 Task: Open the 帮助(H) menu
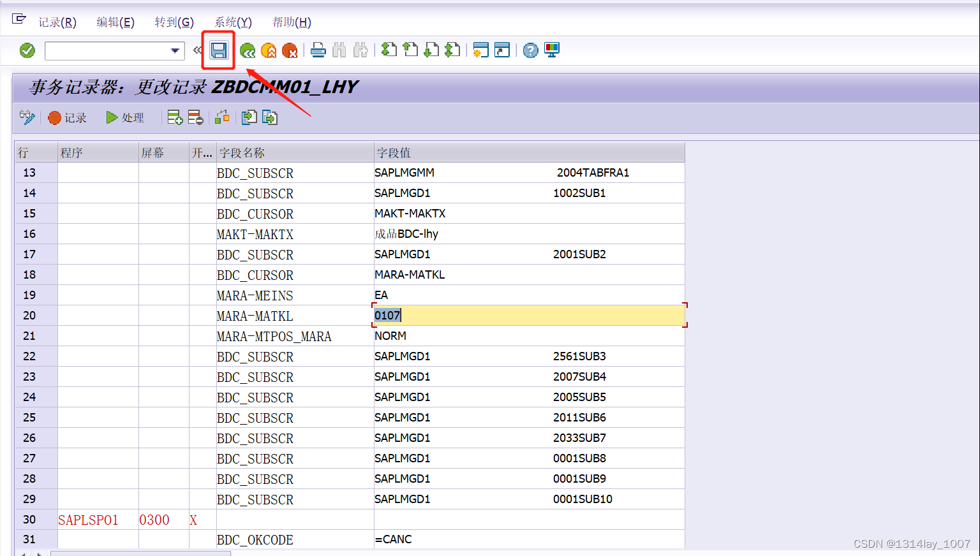pyautogui.click(x=292, y=22)
